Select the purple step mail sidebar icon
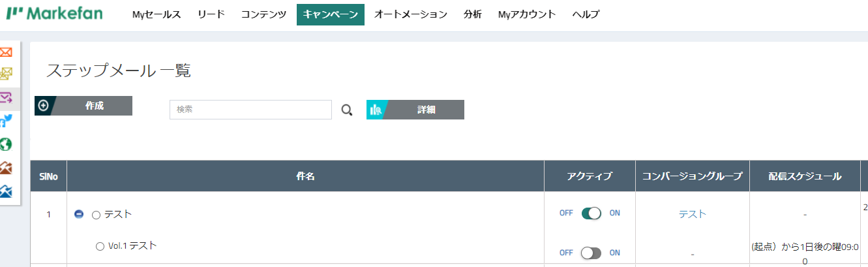868x267 pixels. click(6, 99)
